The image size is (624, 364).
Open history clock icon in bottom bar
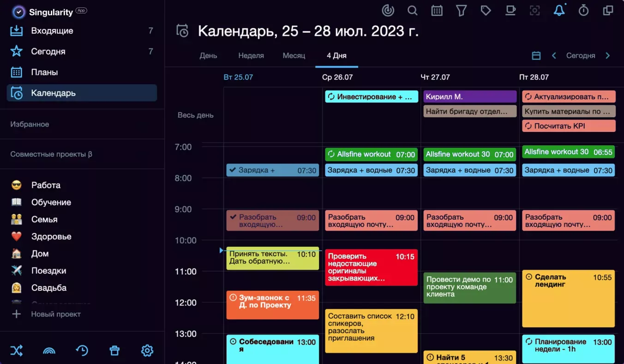(82, 351)
